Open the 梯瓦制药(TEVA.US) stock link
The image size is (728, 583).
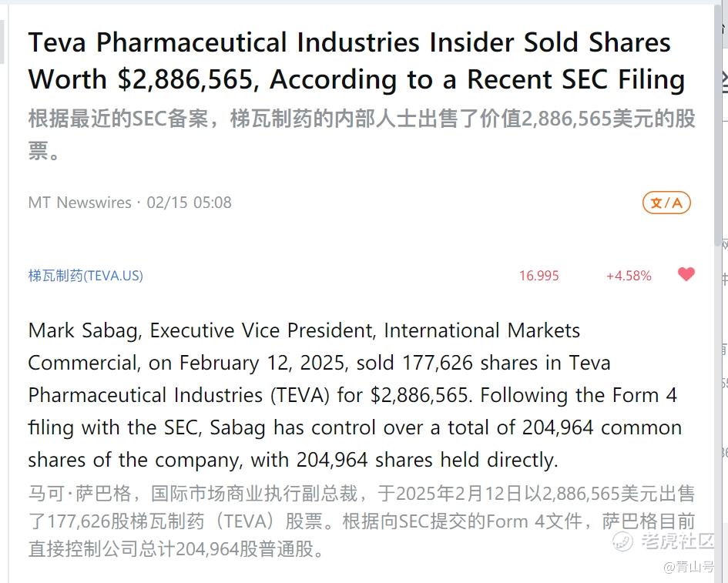click(x=86, y=276)
